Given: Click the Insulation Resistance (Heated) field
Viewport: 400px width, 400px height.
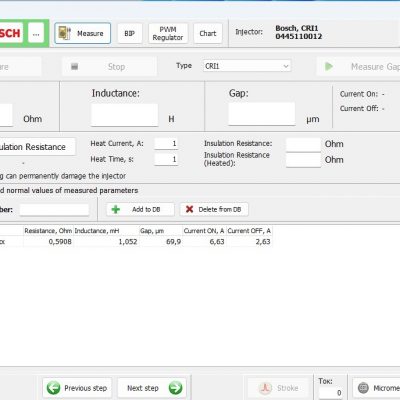Looking at the screenshot, I should point(303,160).
